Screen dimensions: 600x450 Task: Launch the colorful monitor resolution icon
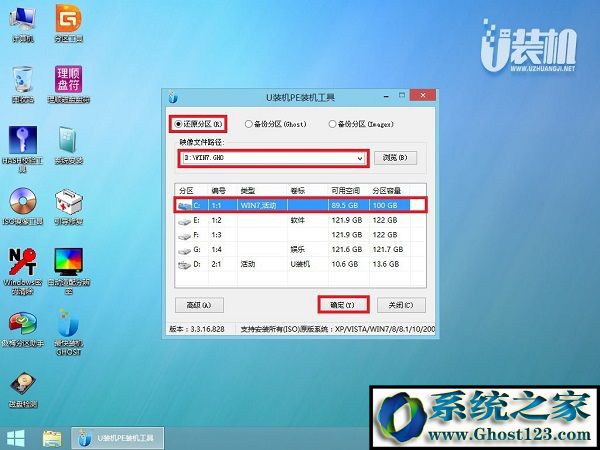[68, 271]
